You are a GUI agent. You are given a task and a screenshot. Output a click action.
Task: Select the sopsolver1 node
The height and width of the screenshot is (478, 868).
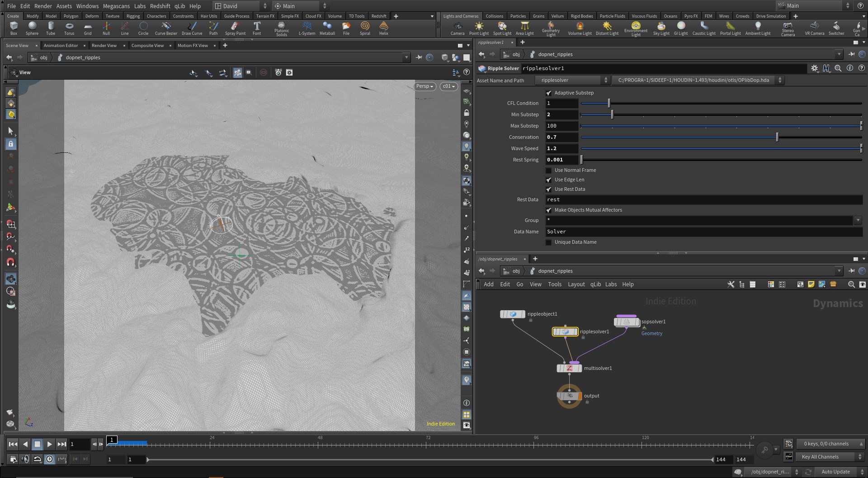[x=627, y=322]
